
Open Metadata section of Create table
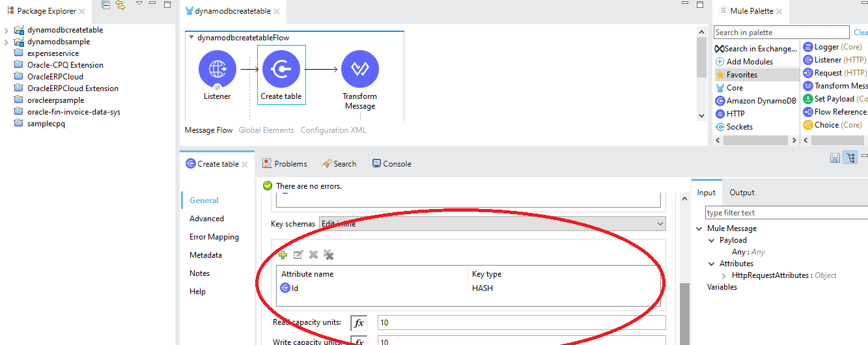(206, 255)
